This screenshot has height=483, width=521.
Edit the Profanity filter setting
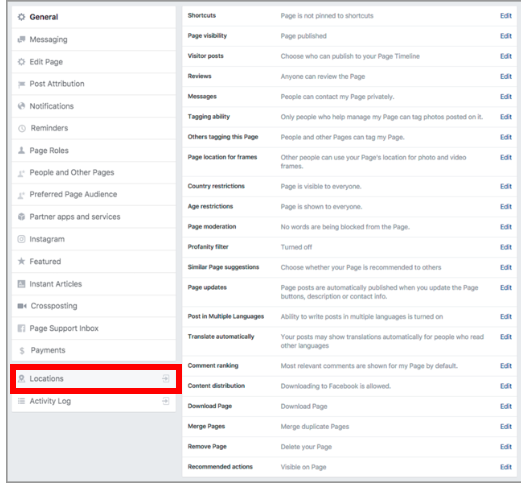(506, 247)
